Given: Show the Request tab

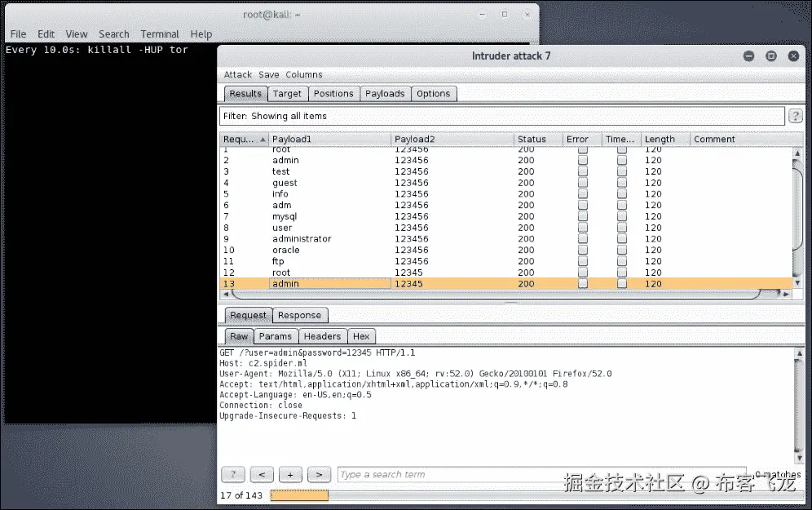Looking at the screenshot, I should (248, 315).
